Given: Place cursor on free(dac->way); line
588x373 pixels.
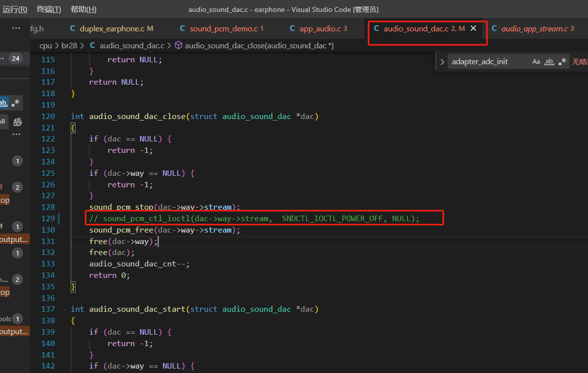Looking at the screenshot, I should point(123,242).
